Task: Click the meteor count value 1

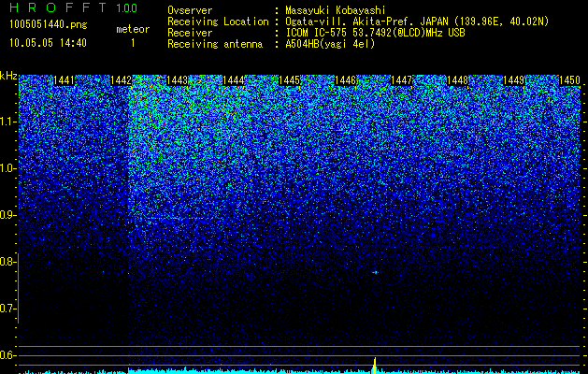Action: point(133,43)
